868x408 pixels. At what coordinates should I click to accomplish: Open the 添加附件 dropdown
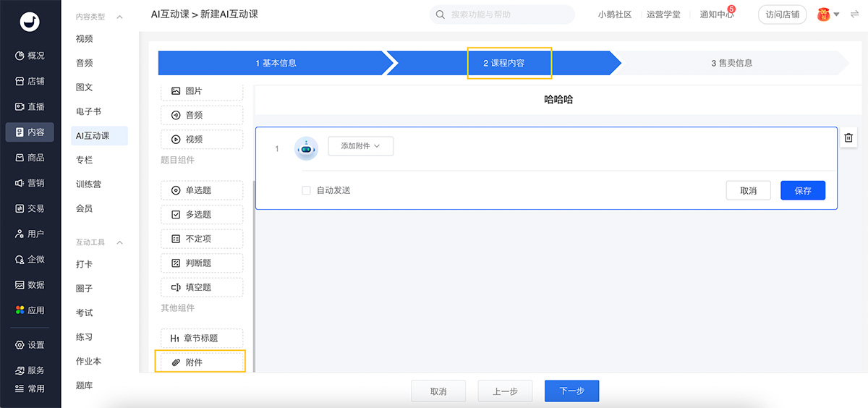360,146
